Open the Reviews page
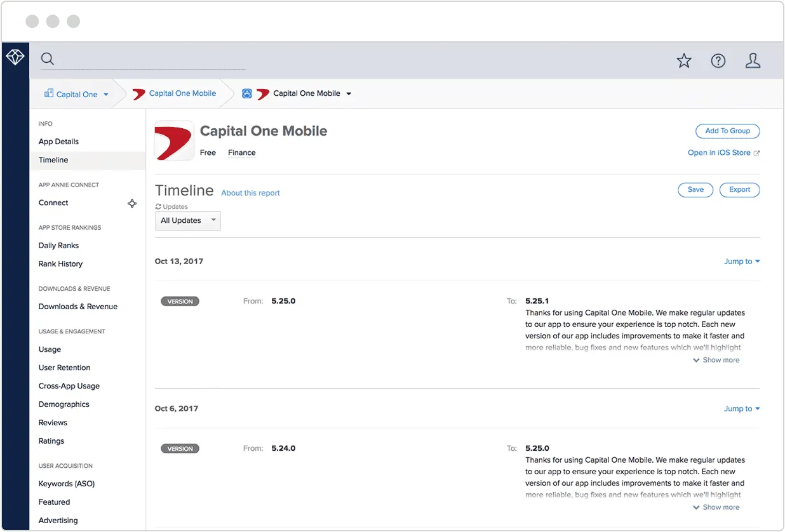 [x=53, y=423]
